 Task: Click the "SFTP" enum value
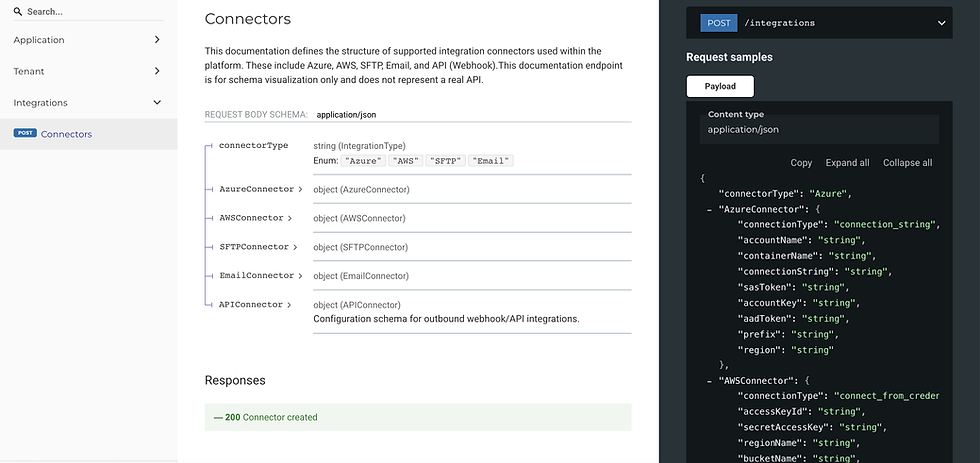[x=446, y=161]
